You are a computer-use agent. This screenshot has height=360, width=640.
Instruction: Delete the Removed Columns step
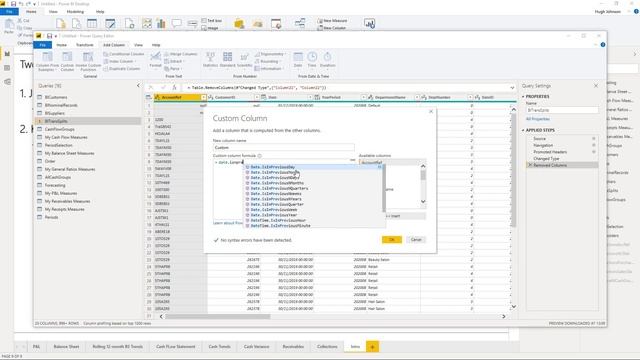[530, 165]
